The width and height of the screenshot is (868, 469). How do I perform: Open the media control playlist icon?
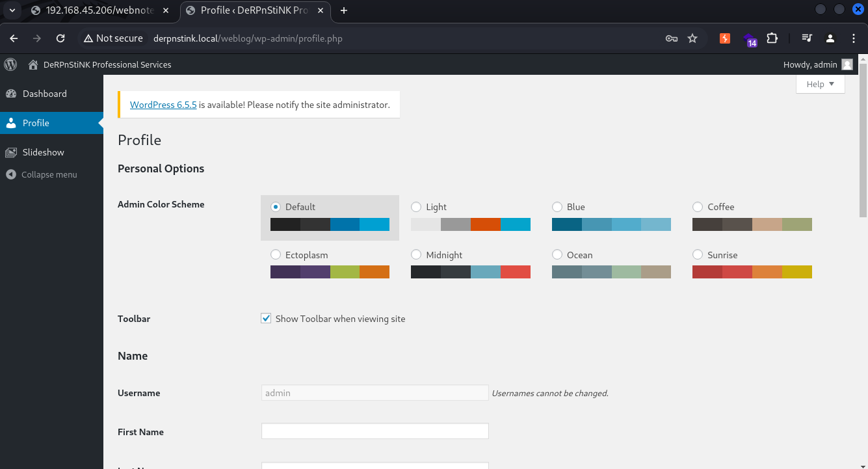pos(807,38)
